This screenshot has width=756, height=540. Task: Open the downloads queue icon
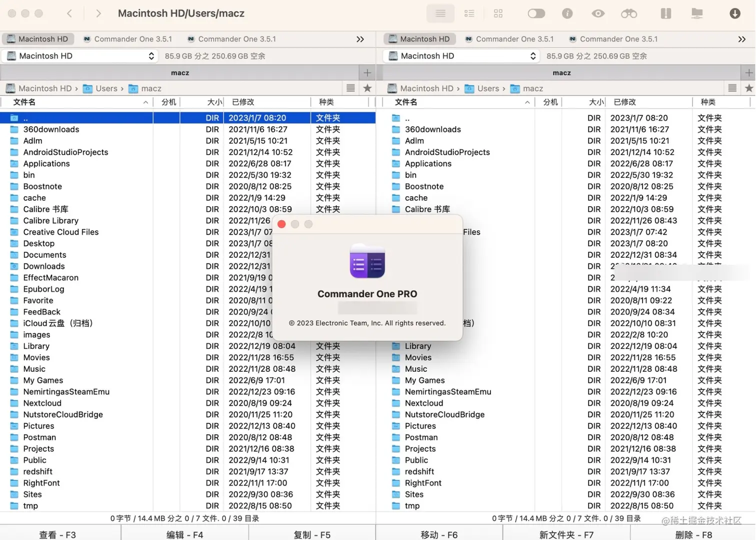tap(734, 14)
